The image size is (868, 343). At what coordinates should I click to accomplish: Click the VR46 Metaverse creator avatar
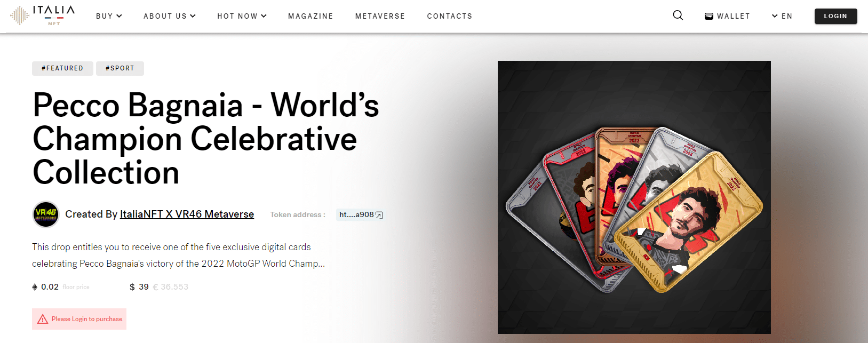[x=46, y=214]
